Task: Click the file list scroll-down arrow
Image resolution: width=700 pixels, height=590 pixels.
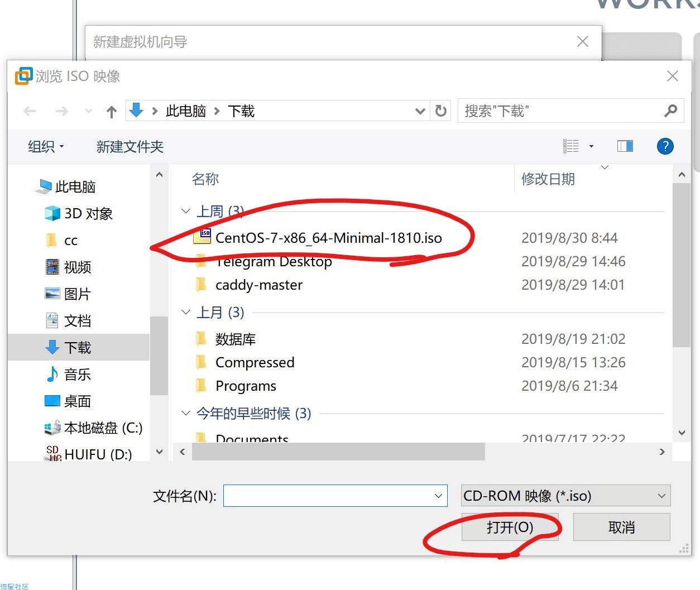Action: coord(681,433)
